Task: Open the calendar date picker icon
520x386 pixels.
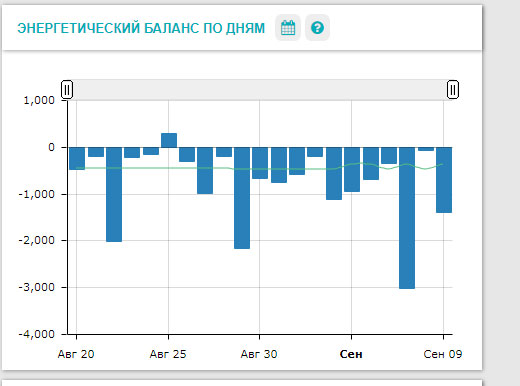Action: [x=288, y=28]
